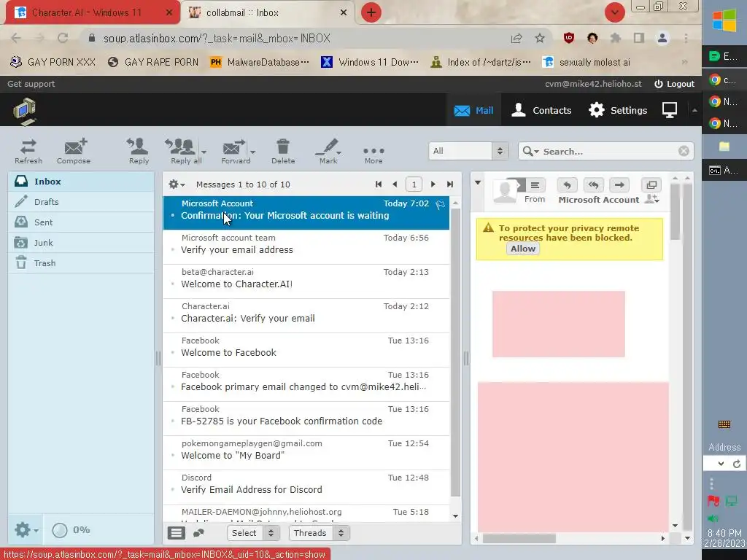This screenshot has width=747, height=560.
Task: Go to first page of messages
Action: point(379,184)
